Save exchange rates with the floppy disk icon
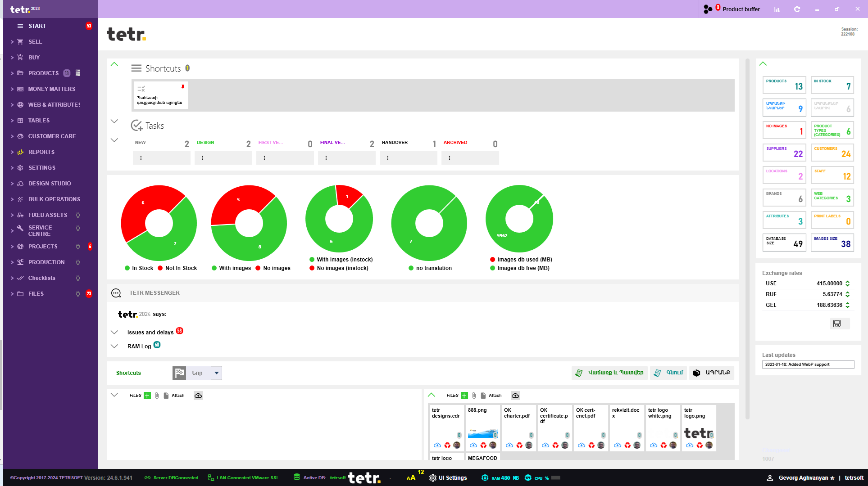Image resolution: width=868 pixels, height=486 pixels. (x=837, y=324)
